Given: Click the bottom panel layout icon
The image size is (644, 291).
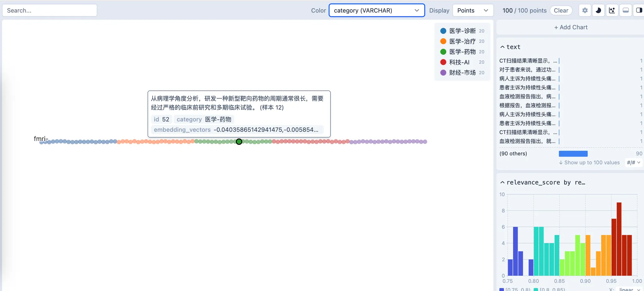Looking at the screenshot, I should click(625, 10).
